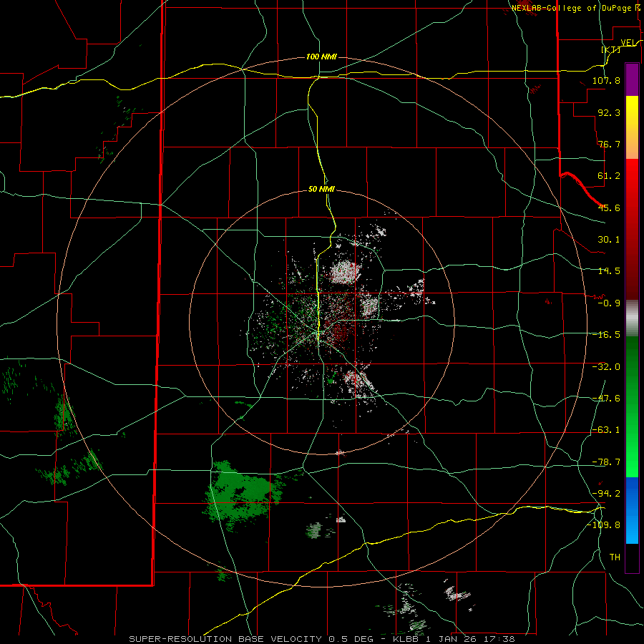
Task: Click the -16.5 legend value
Action: click(x=606, y=335)
